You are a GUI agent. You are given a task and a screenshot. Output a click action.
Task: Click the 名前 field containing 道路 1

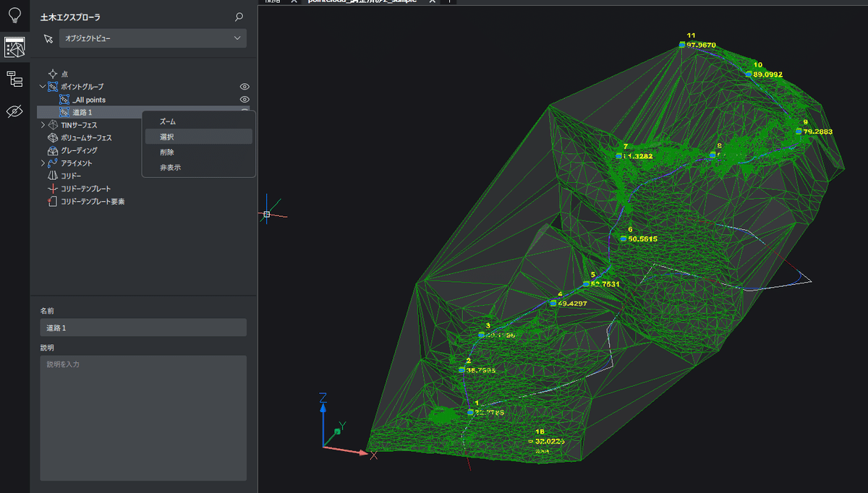coord(143,327)
